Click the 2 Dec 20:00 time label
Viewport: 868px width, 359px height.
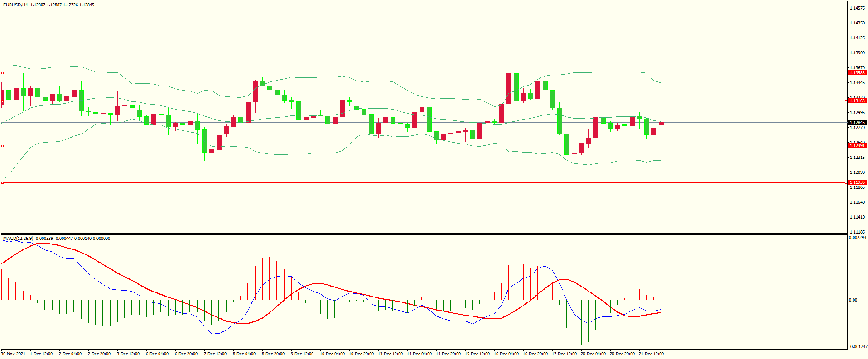tap(99, 354)
